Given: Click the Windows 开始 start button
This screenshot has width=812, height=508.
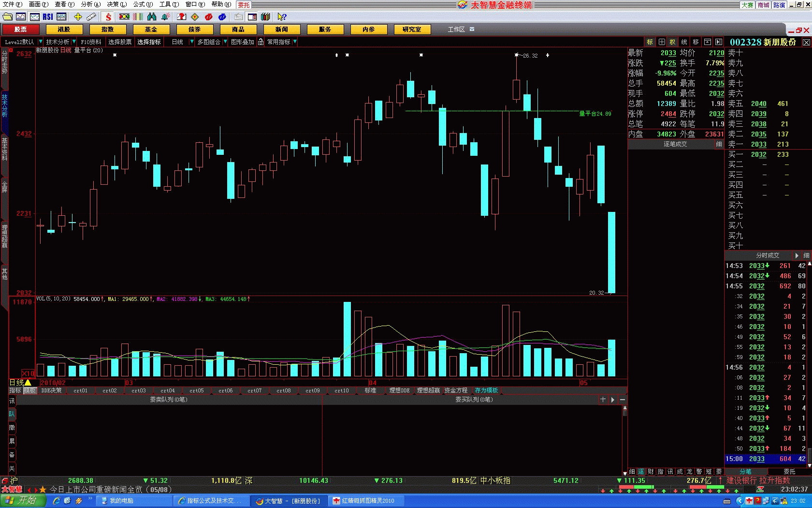Looking at the screenshot, I should point(23,501).
